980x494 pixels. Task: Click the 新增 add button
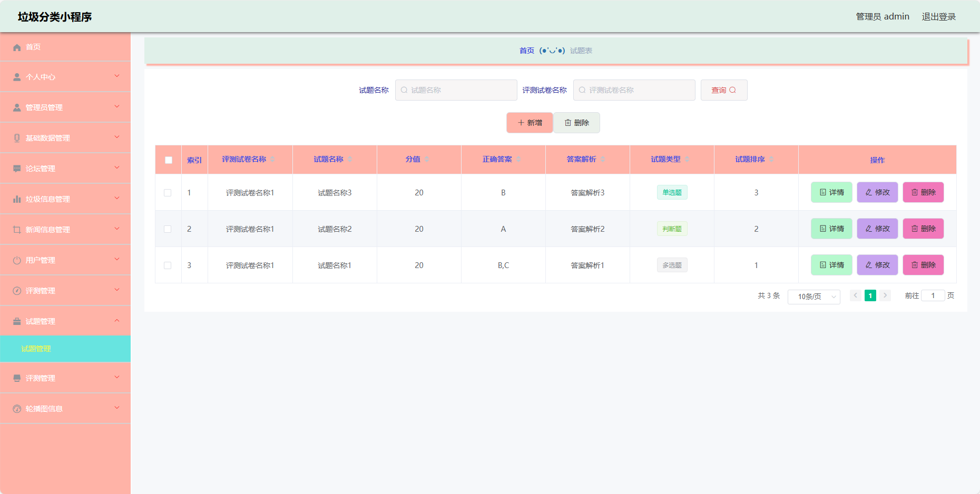pyautogui.click(x=530, y=123)
